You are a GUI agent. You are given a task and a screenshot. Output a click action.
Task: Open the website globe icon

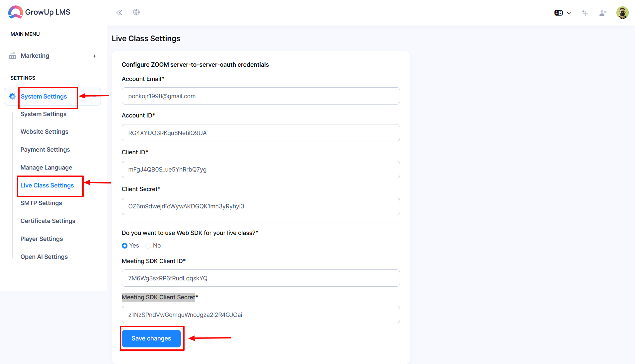pos(136,12)
